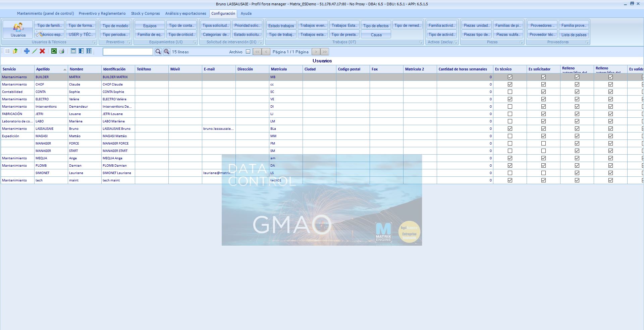Screen dimensions: 644x330
Task: Add a new user with the blue plus
Action: tap(27, 51)
